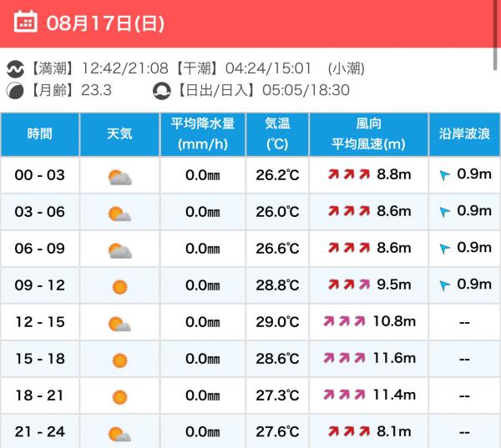Click the wave direction arrow in 03 - 06 row

coord(444,212)
